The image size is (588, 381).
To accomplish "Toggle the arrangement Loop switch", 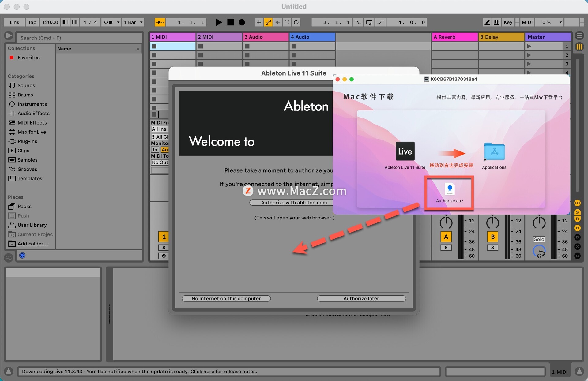I will pyautogui.click(x=369, y=22).
